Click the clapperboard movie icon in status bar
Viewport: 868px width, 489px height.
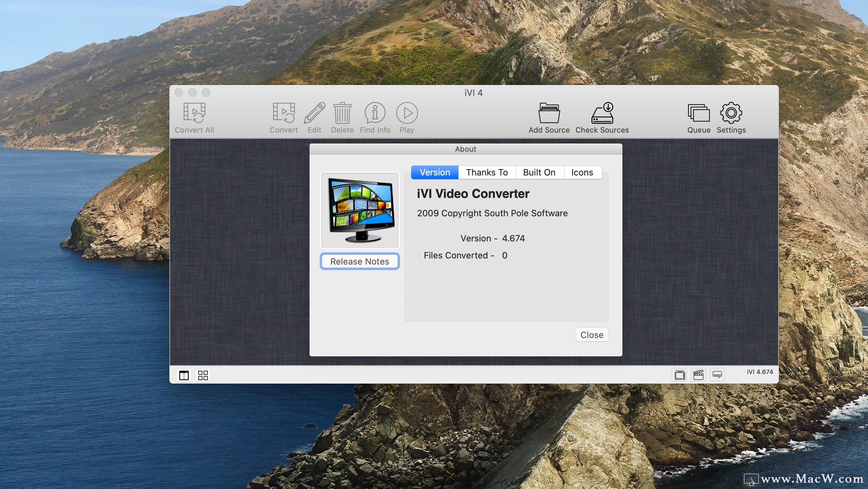tap(698, 375)
